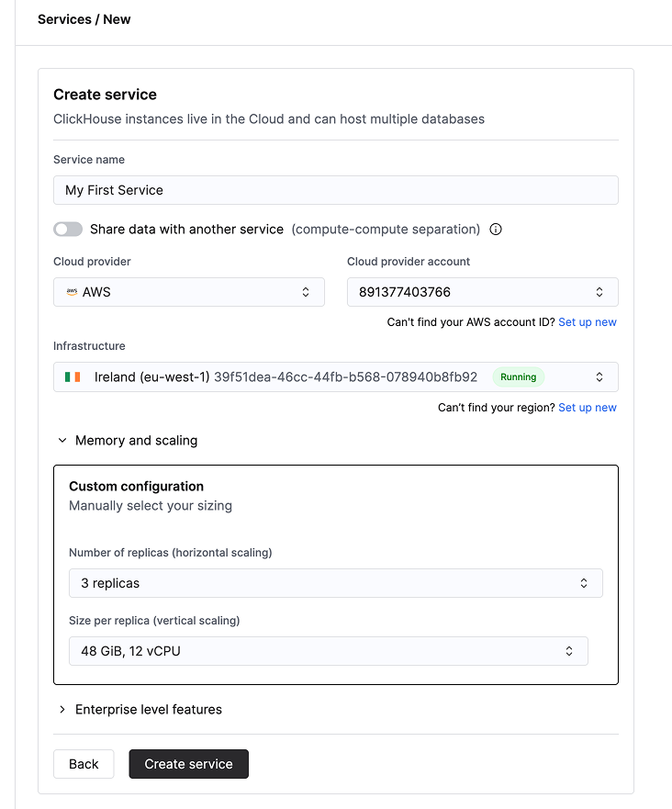Screen dimensions: 672x809
Task: Click Set up new link for AWS account
Action: [587, 321]
